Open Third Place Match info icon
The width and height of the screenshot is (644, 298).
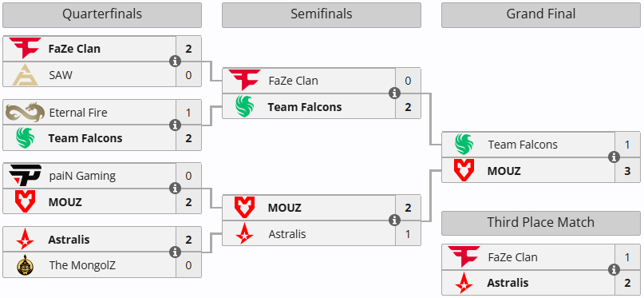tap(614, 270)
